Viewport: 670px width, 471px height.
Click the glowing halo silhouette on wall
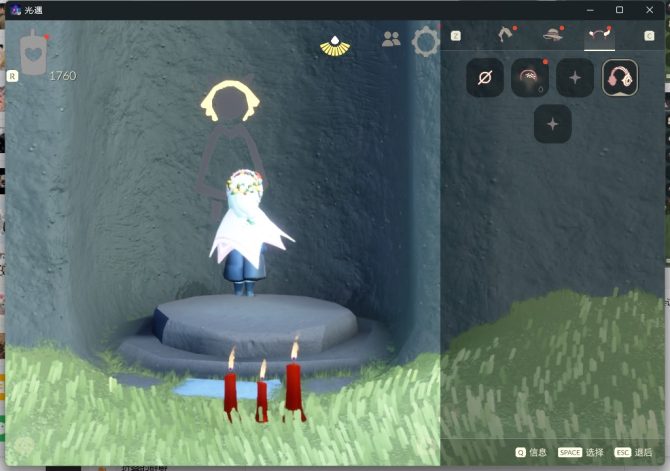230,101
